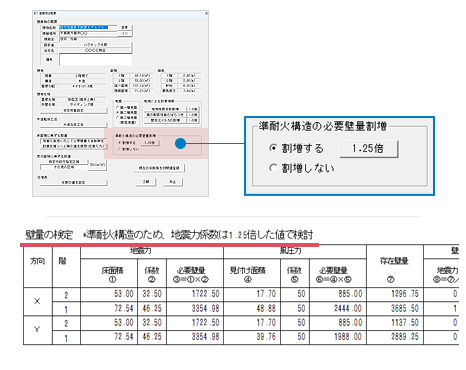Click the 1988.00 wind required wall cell

pyautogui.click(x=338, y=337)
